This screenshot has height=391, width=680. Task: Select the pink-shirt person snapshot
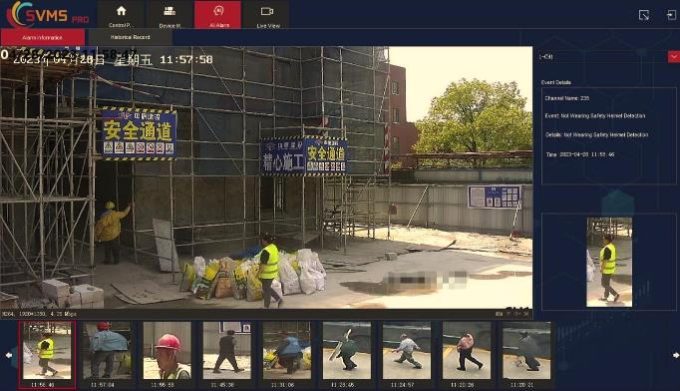coord(466,351)
